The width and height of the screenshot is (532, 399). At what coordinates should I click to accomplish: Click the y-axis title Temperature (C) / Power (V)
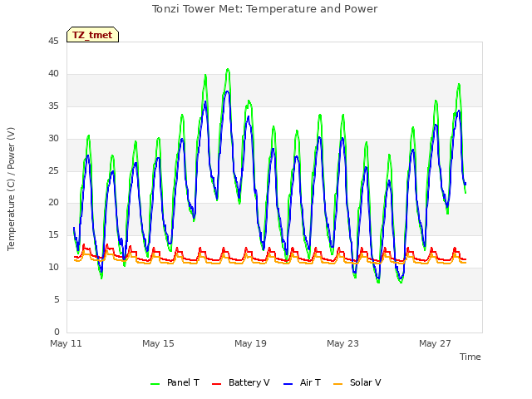(11, 189)
